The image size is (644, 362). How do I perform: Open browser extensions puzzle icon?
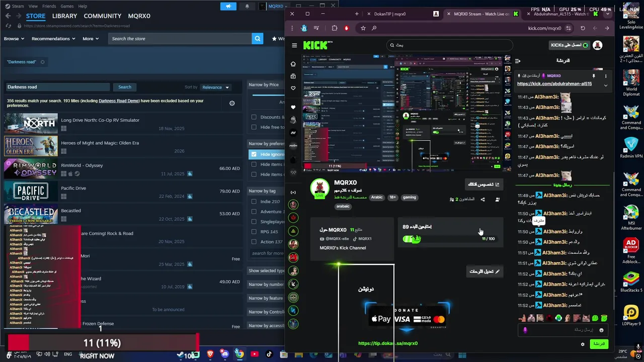335,28
